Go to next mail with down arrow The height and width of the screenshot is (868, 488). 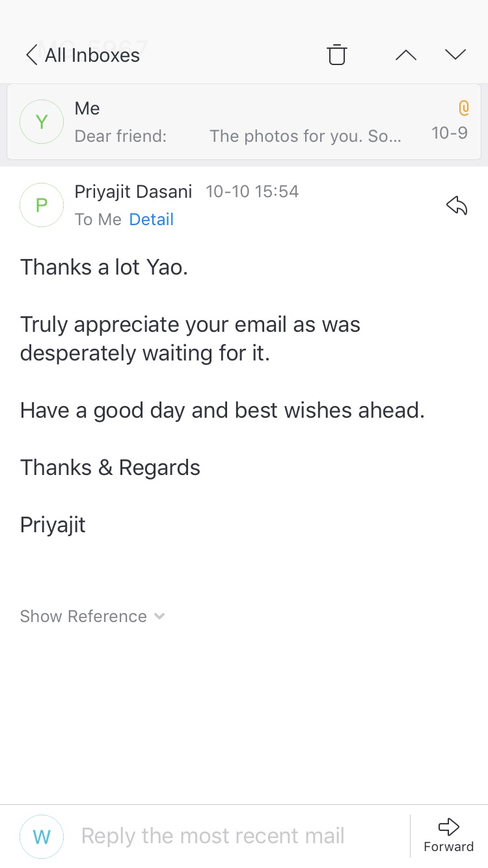click(x=455, y=55)
